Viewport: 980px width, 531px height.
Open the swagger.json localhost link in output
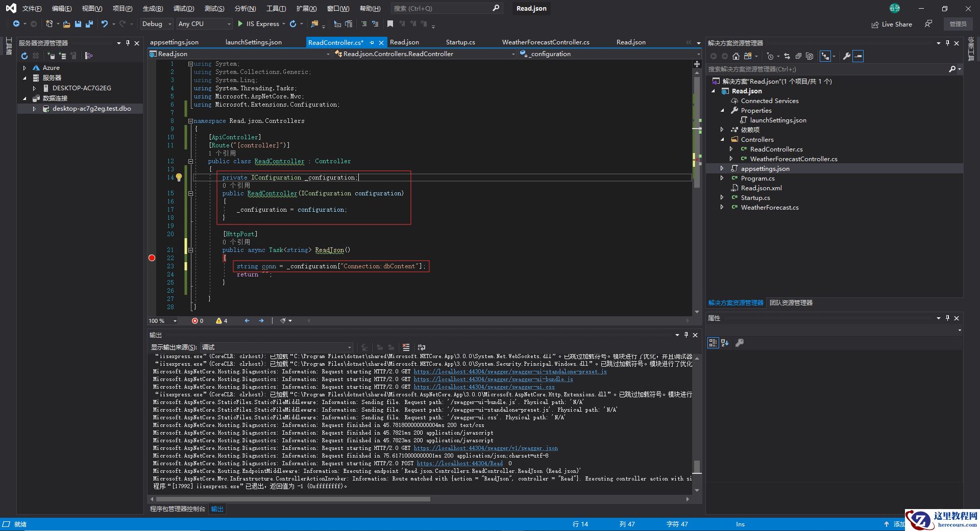(485, 448)
